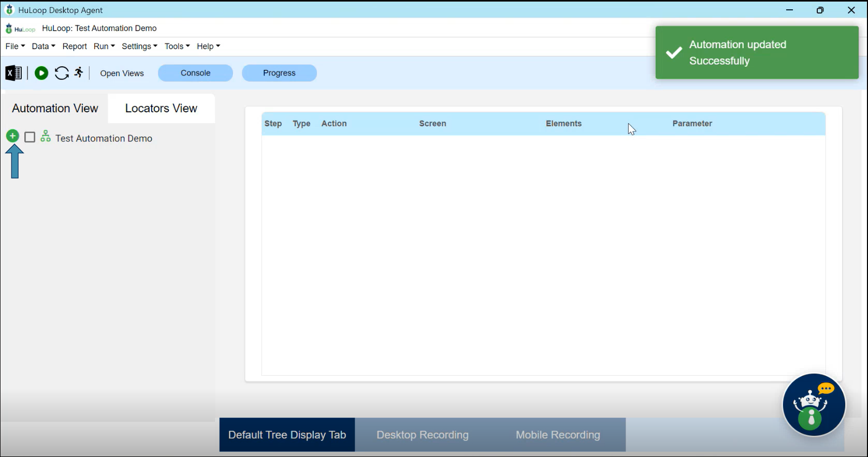Screen dimensions: 868x457
Task: Open the File dropdown menu
Action: pyautogui.click(x=15, y=47)
